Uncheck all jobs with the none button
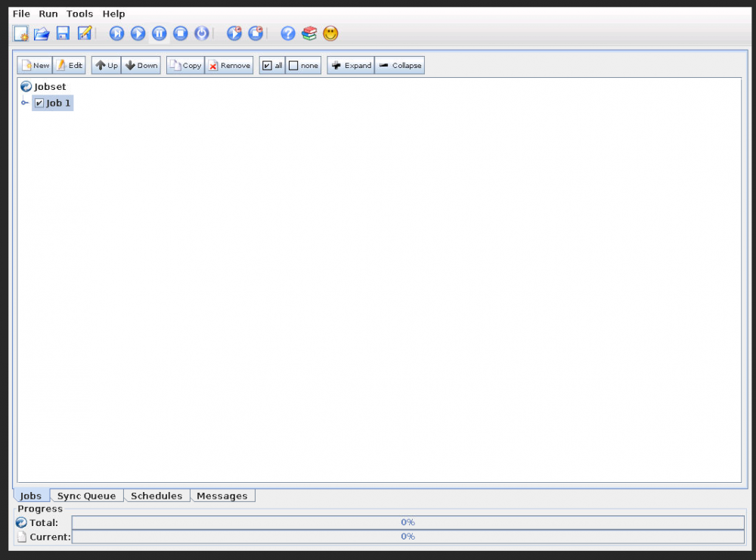The width and height of the screenshot is (756, 560). (x=303, y=65)
